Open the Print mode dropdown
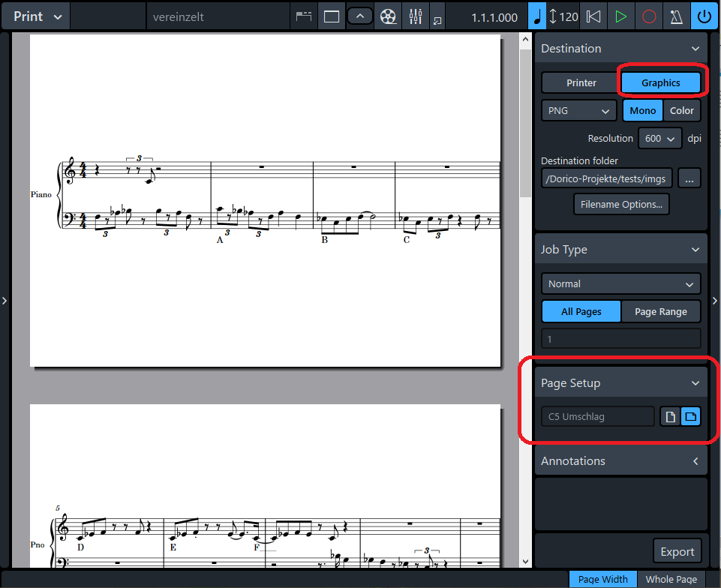721x588 pixels. tap(37, 17)
